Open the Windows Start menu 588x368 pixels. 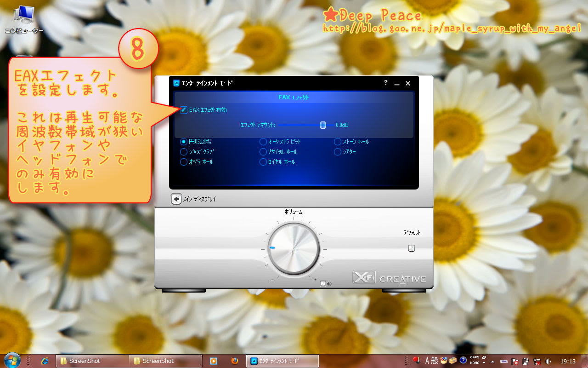(x=11, y=360)
